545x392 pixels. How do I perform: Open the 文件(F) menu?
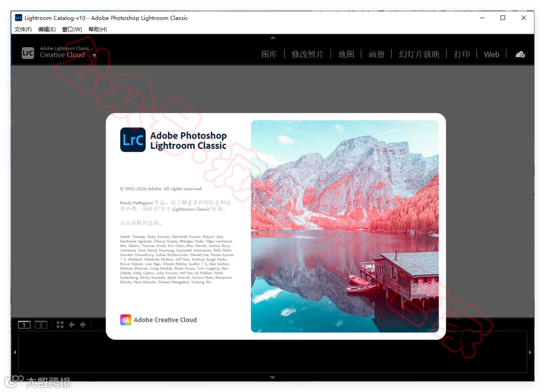point(23,29)
